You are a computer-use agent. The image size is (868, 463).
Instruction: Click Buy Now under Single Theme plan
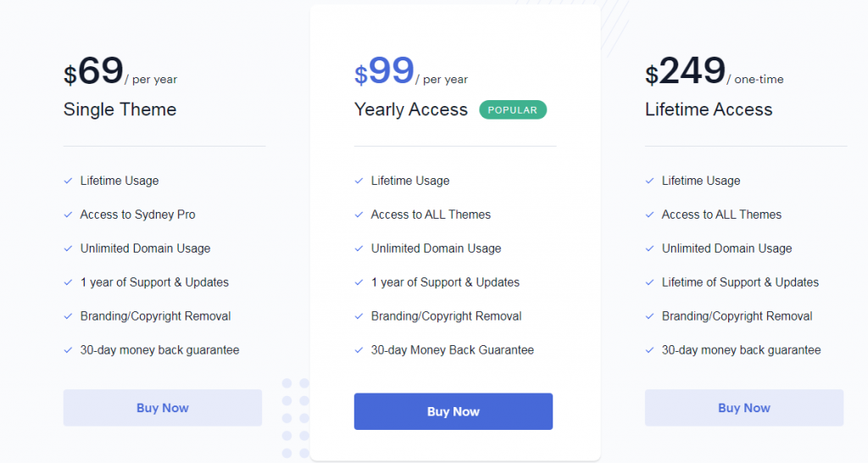click(162, 408)
